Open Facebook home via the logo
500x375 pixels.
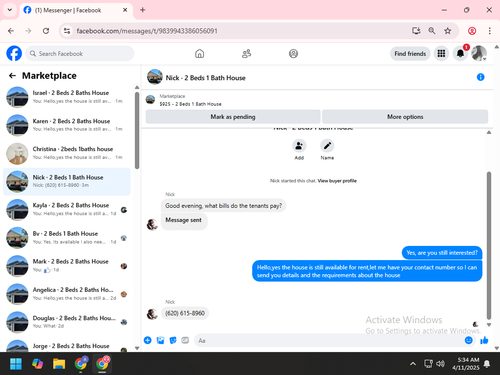tap(14, 53)
